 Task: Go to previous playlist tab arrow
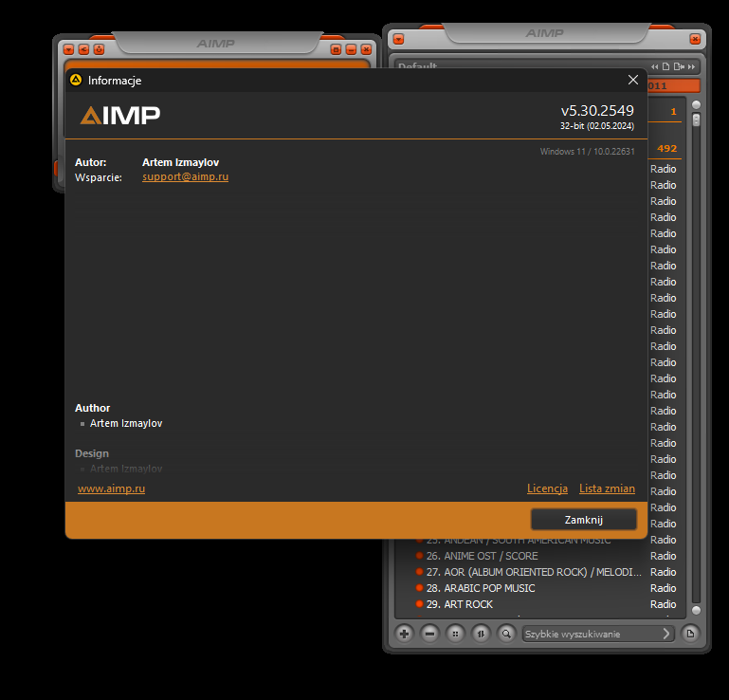coord(655,66)
